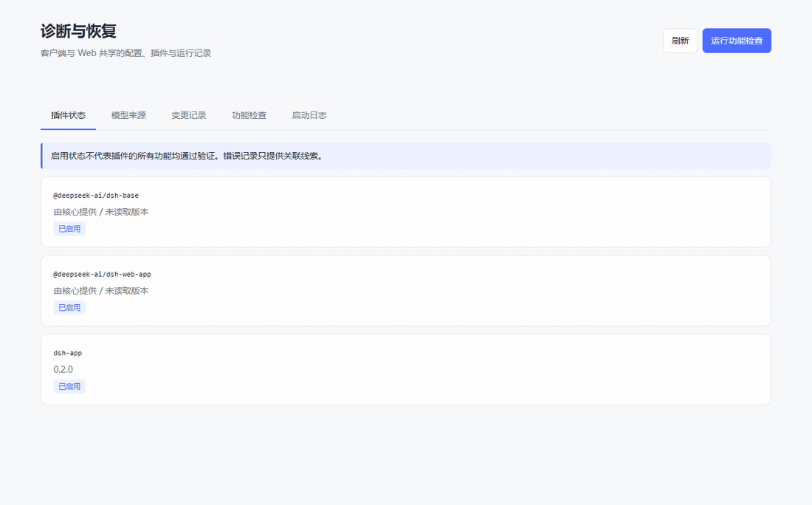The image size is (812, 505).
Task: Select the 插件状态 tab
Action: (69, 115)
